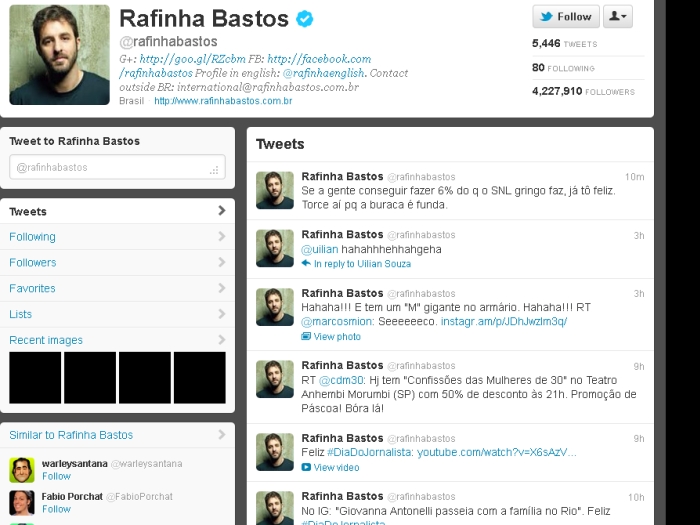Click the chevron on the Following row

pos(221,237)
